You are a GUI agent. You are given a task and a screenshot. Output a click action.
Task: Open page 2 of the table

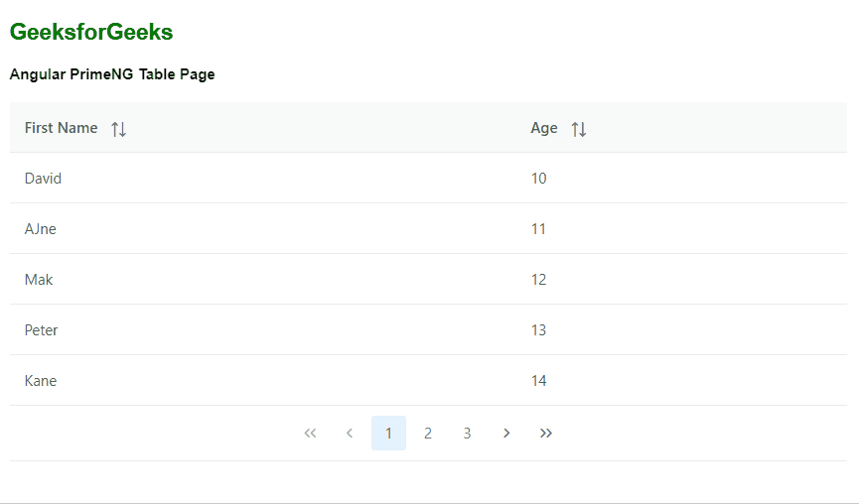click(x=428, y=434)
